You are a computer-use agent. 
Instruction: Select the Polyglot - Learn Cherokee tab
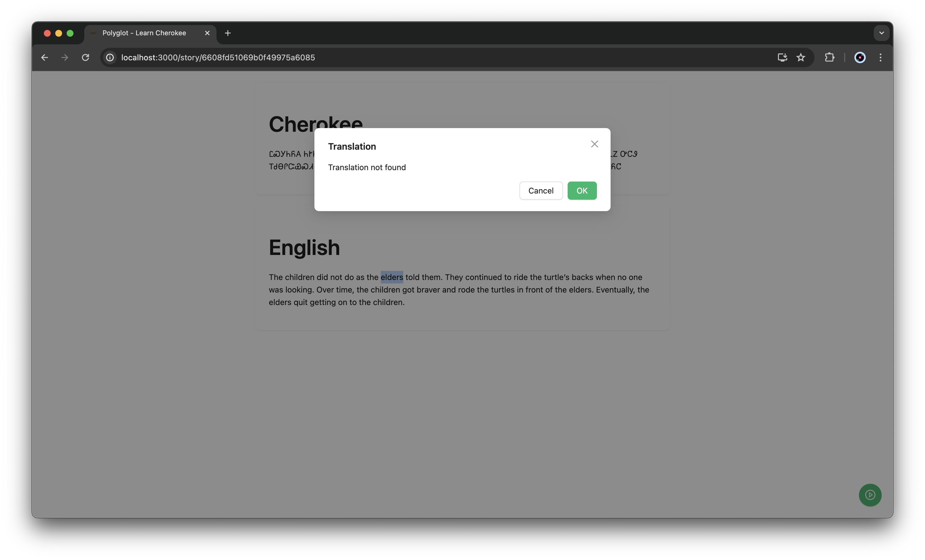(x=144, y=33)
